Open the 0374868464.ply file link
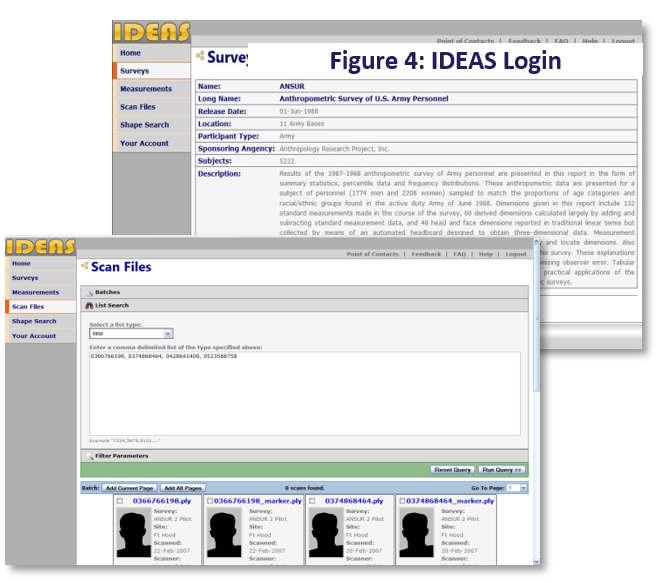The width and height of the screenshot is (664, 583). 354,501
